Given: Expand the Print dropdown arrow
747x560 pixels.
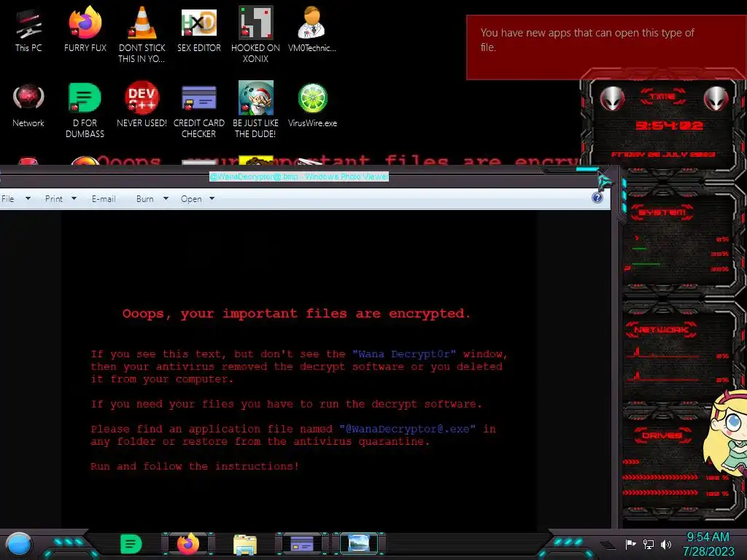Looking at the screenshot, I should pos(74,198).
